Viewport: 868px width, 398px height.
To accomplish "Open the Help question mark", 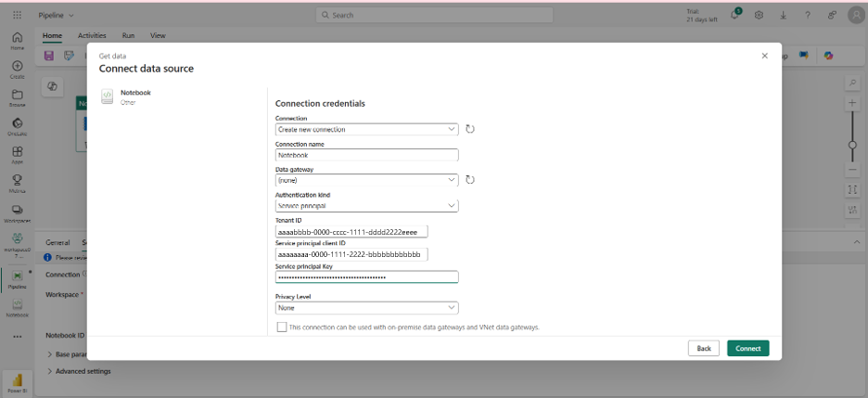I will point(808,15).
